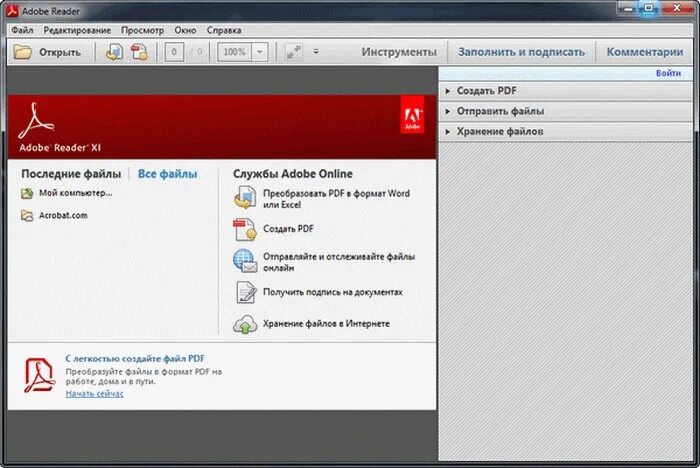
Task: Click the red PDF icon in promo banner
Action: [39, 375]
